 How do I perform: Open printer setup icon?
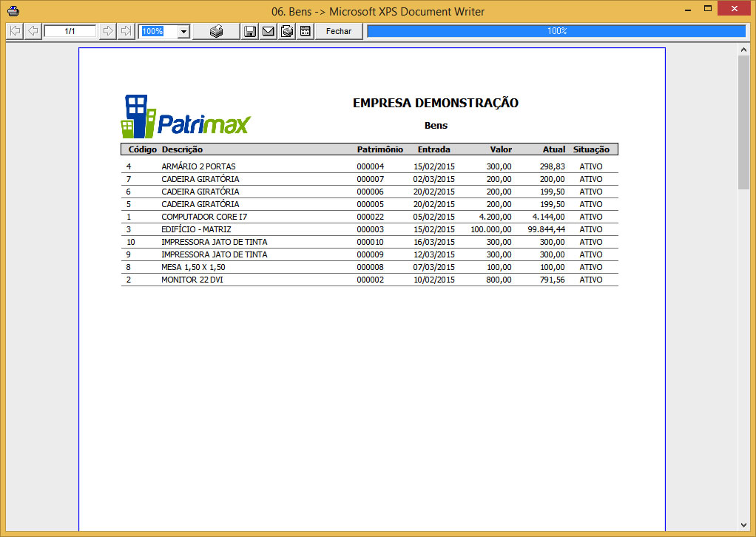coord(287,31)
